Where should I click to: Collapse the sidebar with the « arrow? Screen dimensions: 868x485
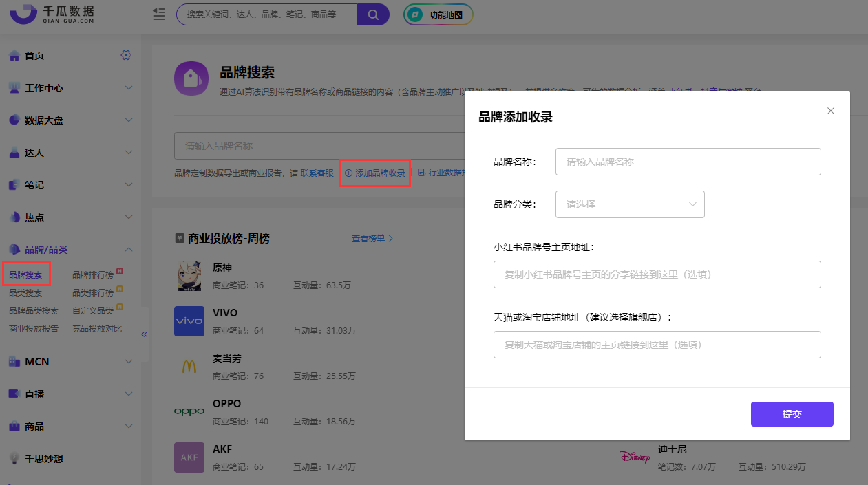point(145,334)
